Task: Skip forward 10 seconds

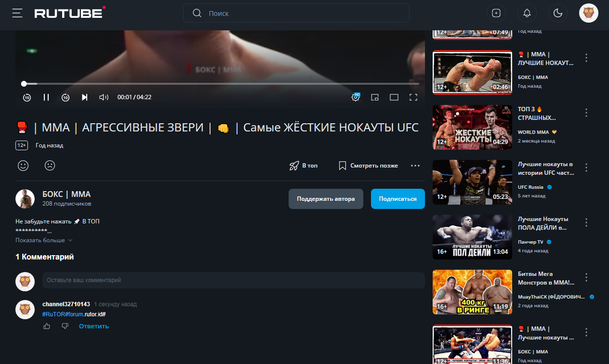Action: pos(66,97)
